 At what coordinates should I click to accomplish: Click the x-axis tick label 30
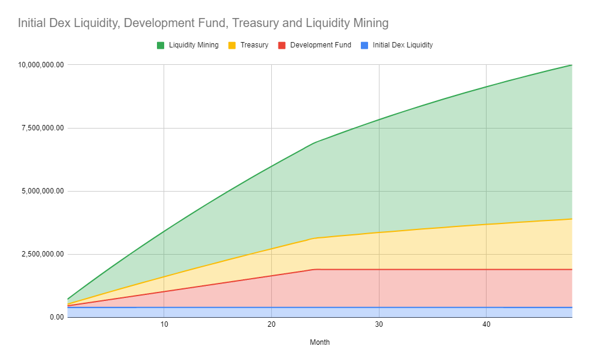pos(379,325)
